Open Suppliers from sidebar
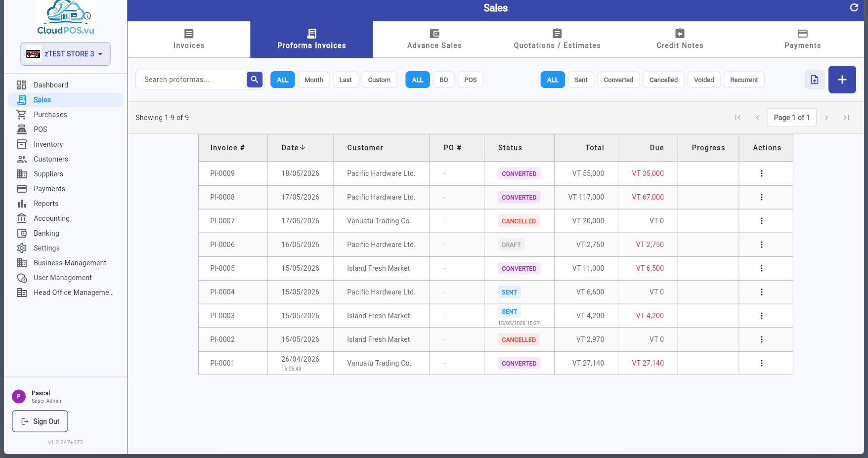Image resolution: width=868 pixels, height=458 pixels. (65, 174)
